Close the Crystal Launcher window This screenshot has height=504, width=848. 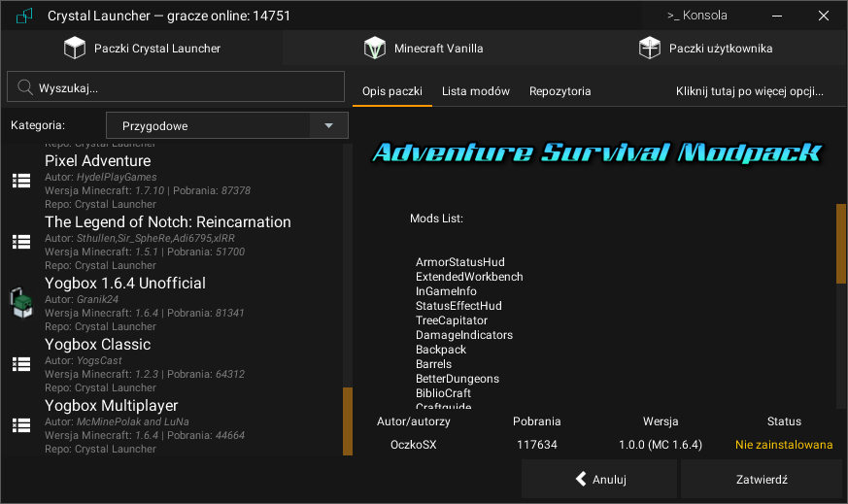click(823, 16)
